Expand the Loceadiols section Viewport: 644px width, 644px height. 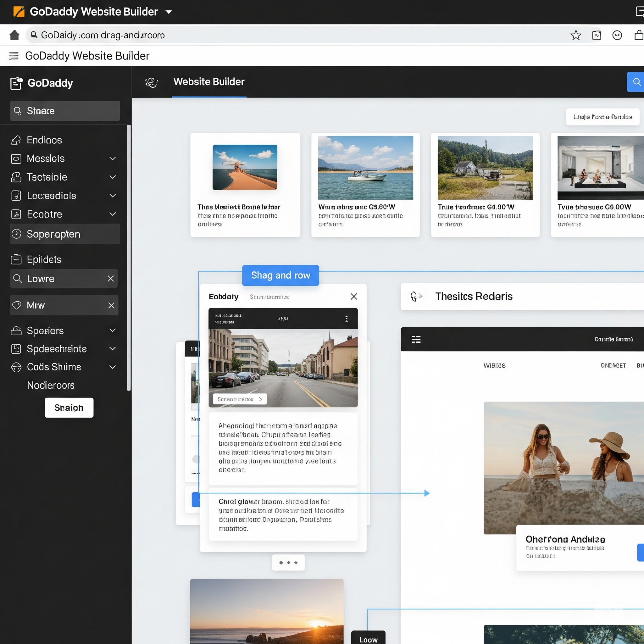tap(113, 196)
